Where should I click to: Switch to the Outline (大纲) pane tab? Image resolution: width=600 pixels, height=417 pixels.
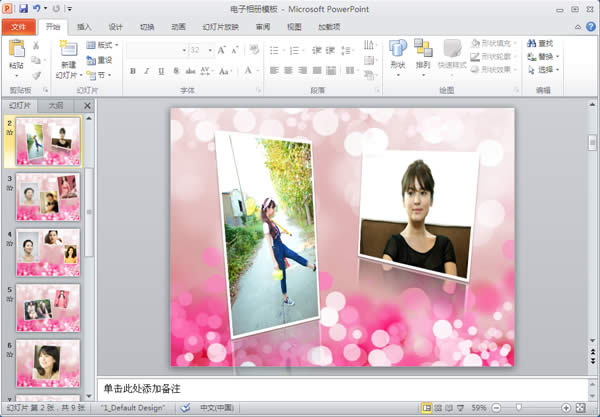(x=56, y=105)
